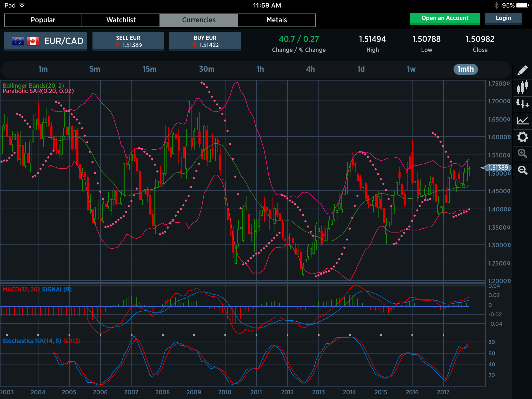
Task: Tap the 1.20000 price axis label
Action: [x=499, y=281]
